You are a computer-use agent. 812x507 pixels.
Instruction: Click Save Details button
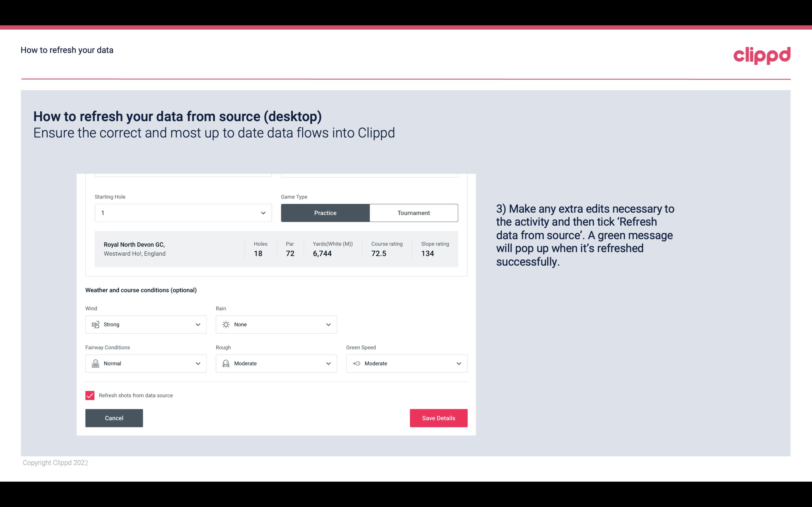[x=438, y=418]
